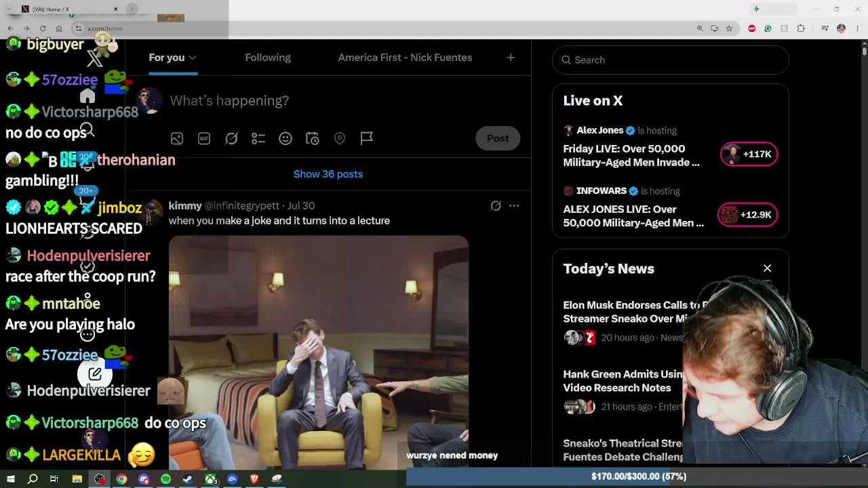Open post date Jul 30

301,205
